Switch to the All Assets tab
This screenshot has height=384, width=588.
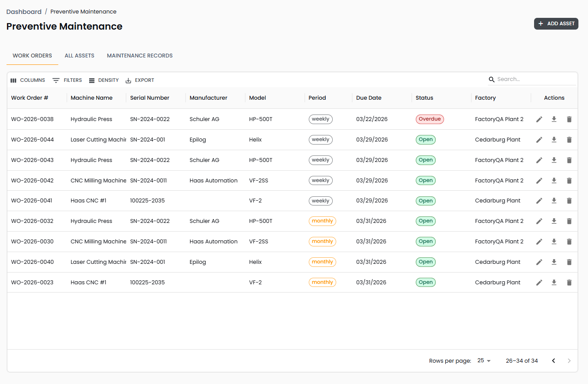[80, 56]
